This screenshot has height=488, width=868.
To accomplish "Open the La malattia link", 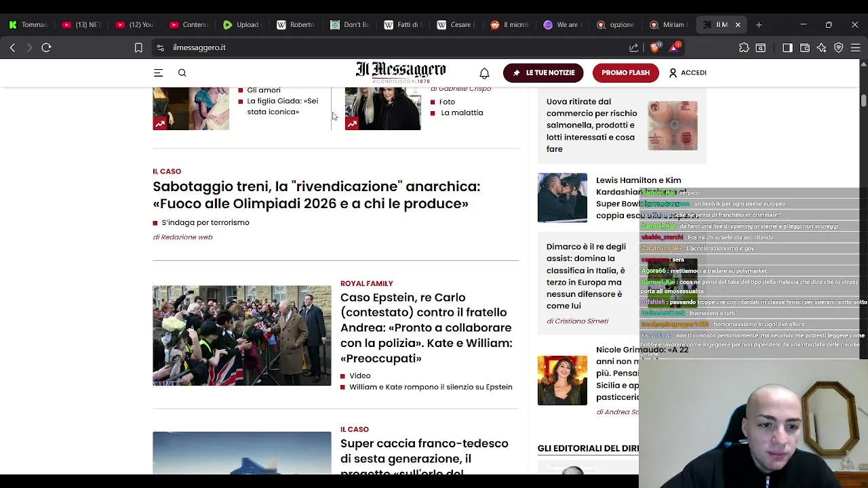I will 462,113.
